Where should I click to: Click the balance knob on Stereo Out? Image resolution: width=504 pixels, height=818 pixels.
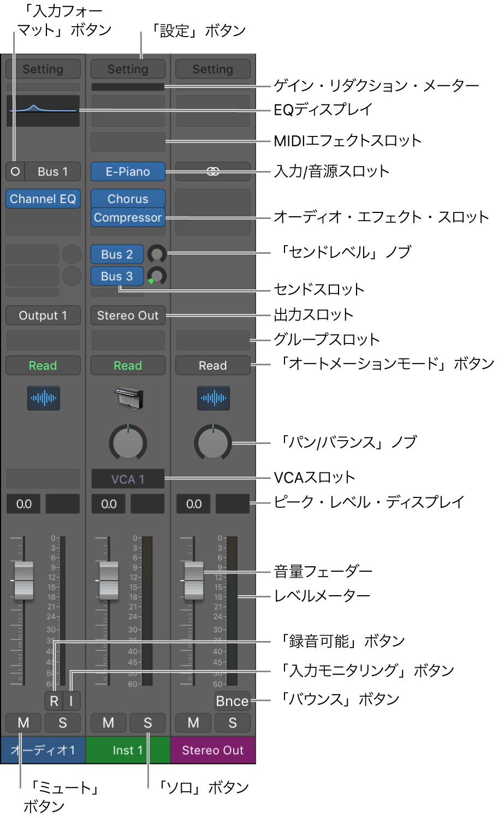tap(213, 443)
